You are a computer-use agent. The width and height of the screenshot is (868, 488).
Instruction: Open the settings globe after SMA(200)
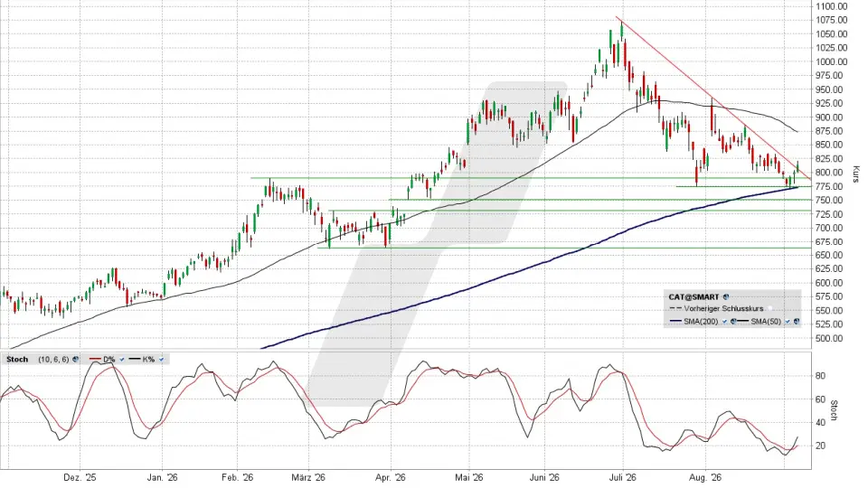(x=733, y=322)
